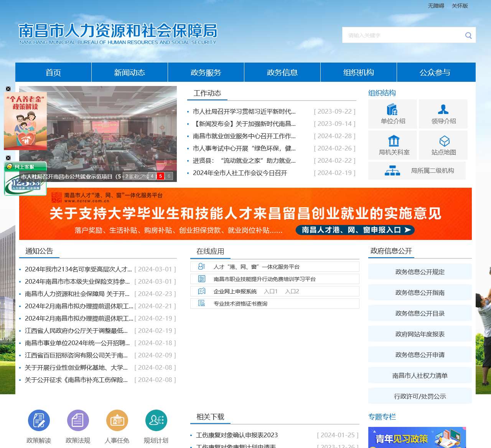
Task: Open the 站点地图 cube icon
Action: pos(443,140)
